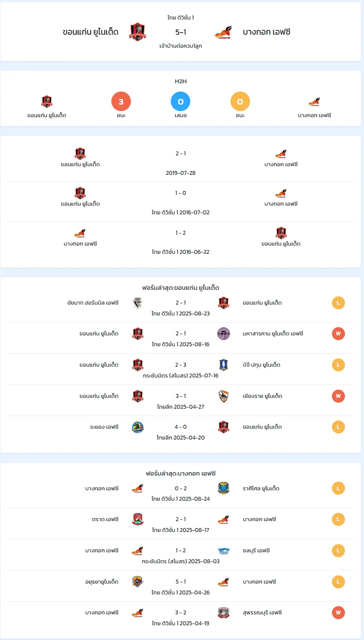Open the 5-1 match score in the header
This screenshot has height=640, width=364.
click(x=181, y=32)
